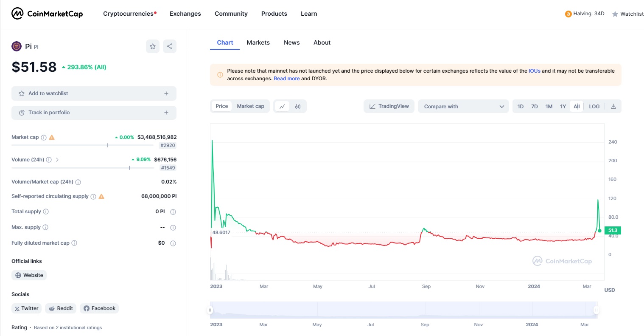This screenshot has height=336, width=644.
Task: Switch to the About tab
Action: point(322,42)
